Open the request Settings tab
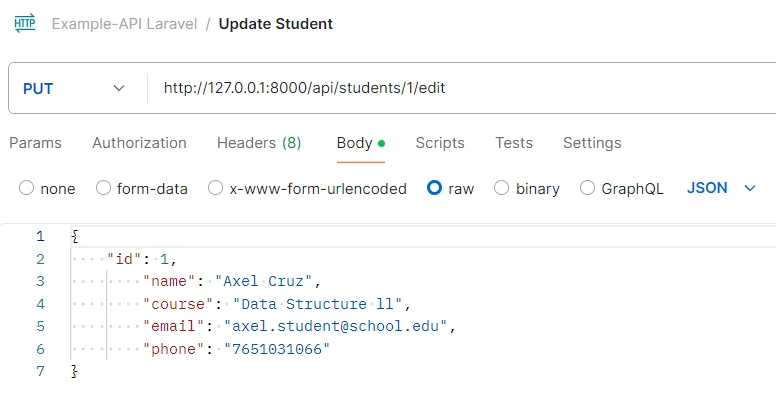 tap(592, 143)
